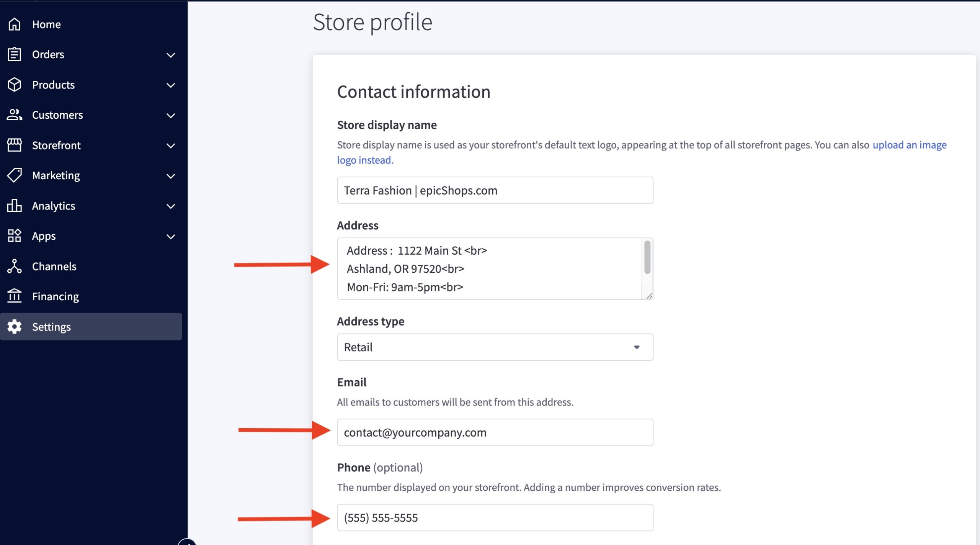Expand the Analytics submenu chevron

171,206
